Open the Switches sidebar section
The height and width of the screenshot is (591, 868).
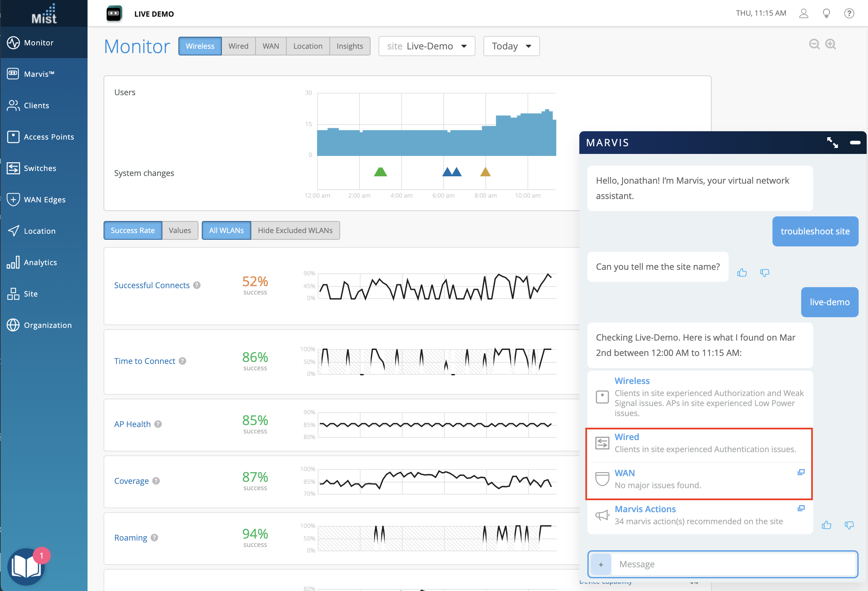[x=39, y=168]
